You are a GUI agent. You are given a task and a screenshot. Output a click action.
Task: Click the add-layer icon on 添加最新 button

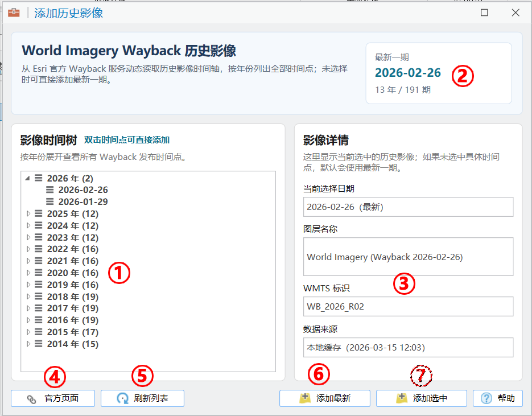tap(305, 398)
